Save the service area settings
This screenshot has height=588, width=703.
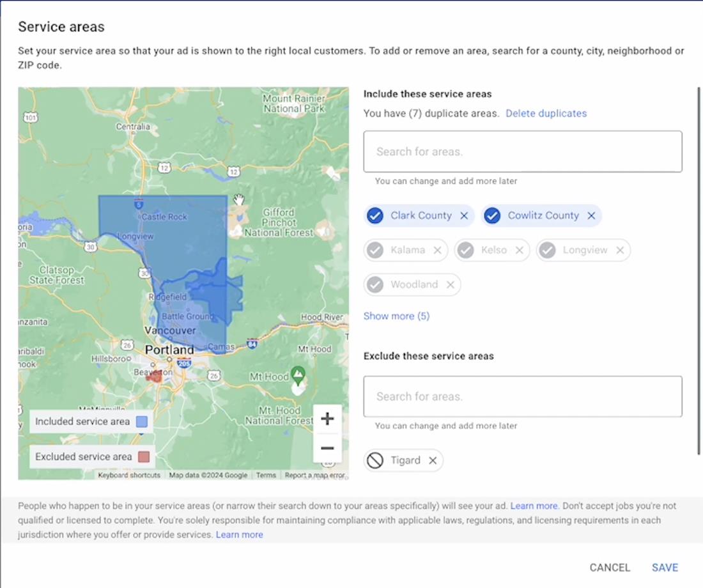[665, 568]
